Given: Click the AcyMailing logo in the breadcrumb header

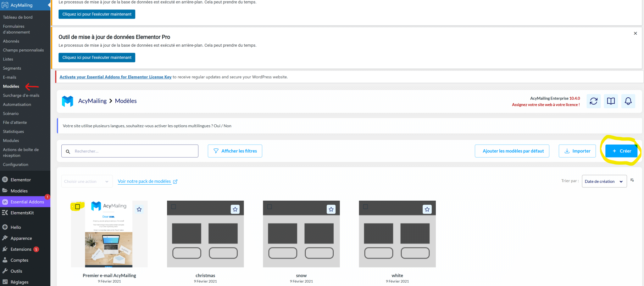Looking at the screenshot, I should tap(67, 101).
